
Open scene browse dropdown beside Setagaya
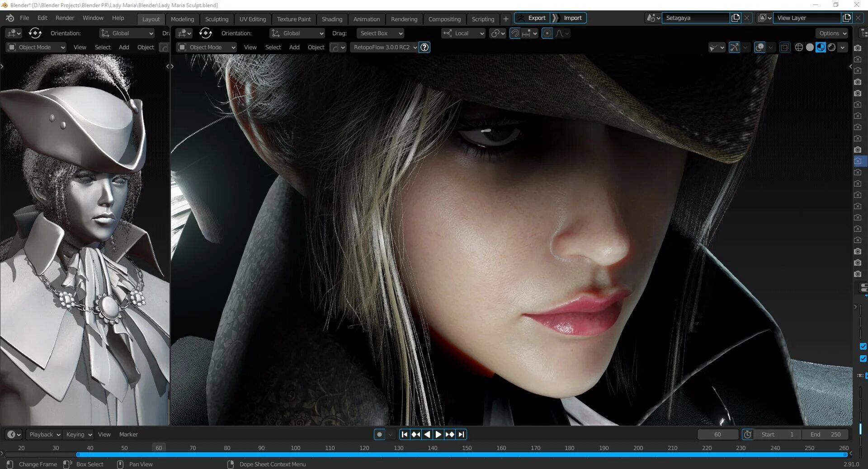pos(653,18)
